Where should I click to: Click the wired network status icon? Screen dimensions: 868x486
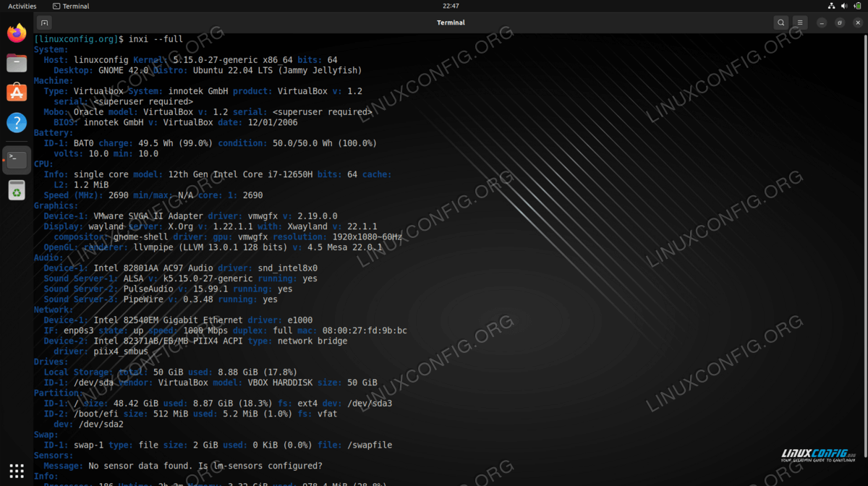coord(831,6)
